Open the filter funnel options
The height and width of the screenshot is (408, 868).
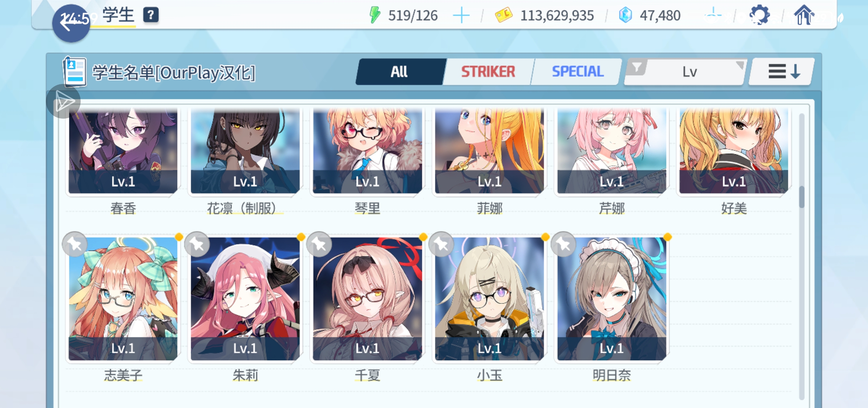[637, 67]
